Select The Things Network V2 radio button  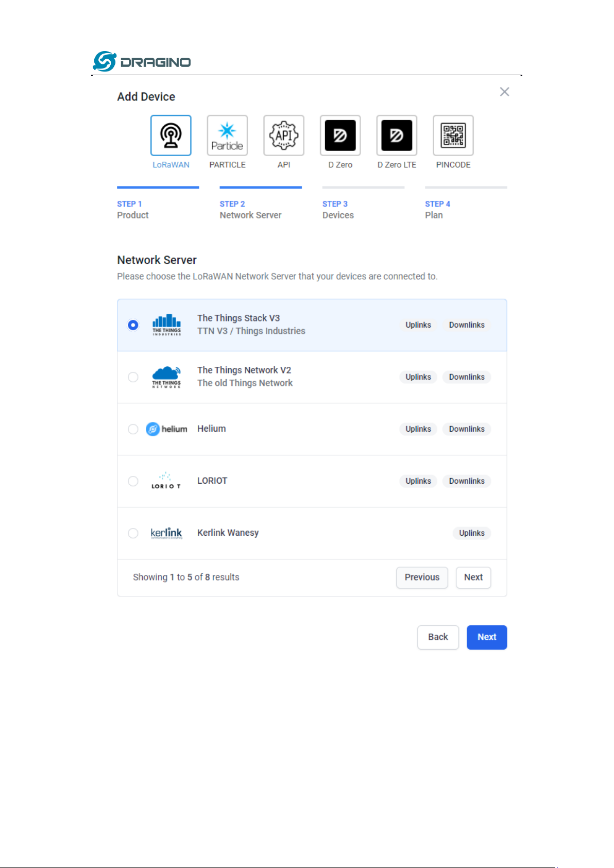tap(133, 377)
